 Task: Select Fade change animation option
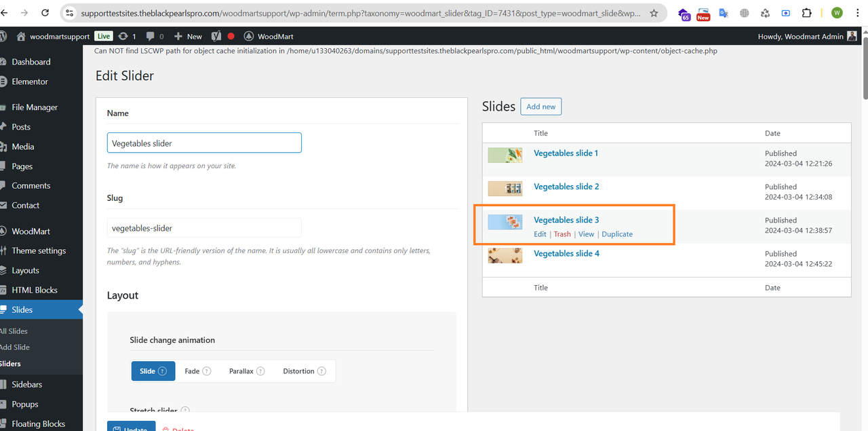[197, 371]
